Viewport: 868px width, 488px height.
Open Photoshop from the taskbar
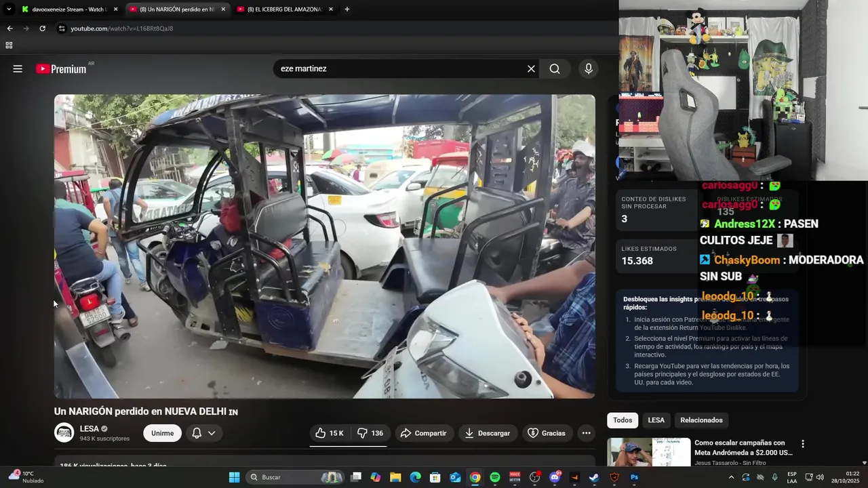click(634, 477)
